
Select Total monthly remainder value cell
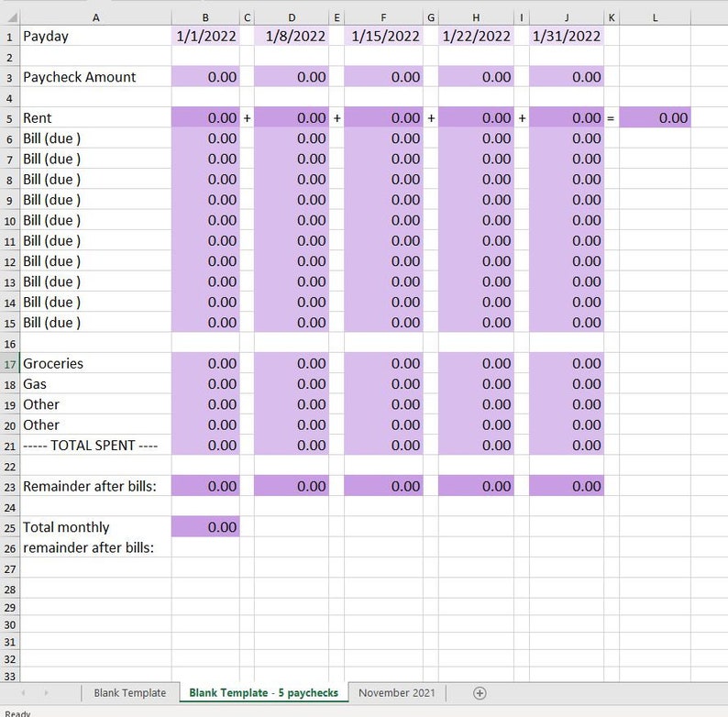click(x=205, y=526)
